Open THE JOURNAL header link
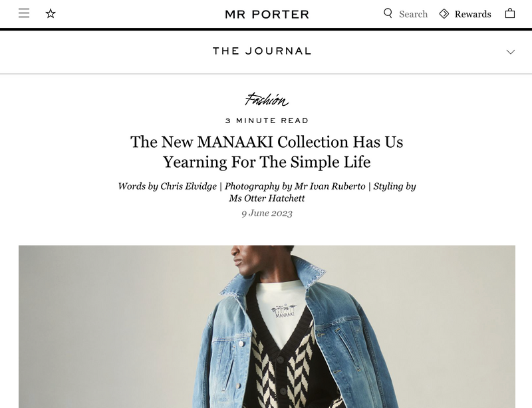The image size is (532, 408). pos(262,51)
